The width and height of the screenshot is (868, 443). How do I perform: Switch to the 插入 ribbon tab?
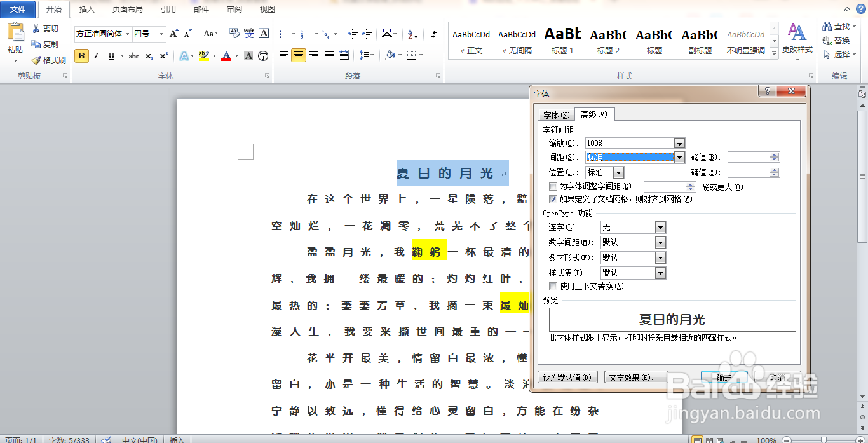[87, 10]
